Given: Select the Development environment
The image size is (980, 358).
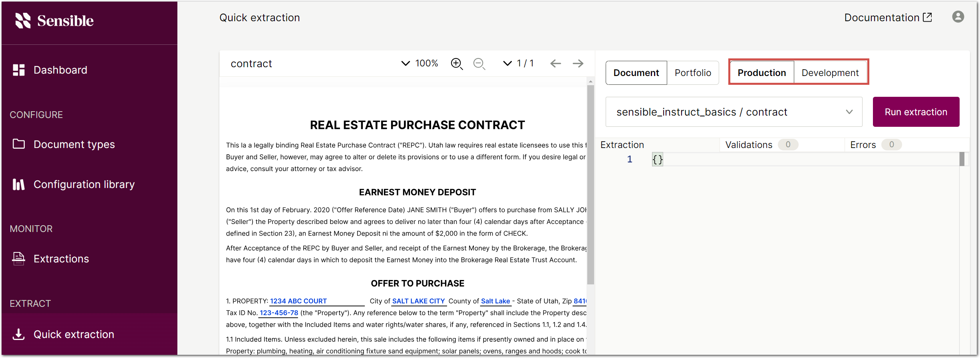Looking at the screenshot, I should pos(830,73).
